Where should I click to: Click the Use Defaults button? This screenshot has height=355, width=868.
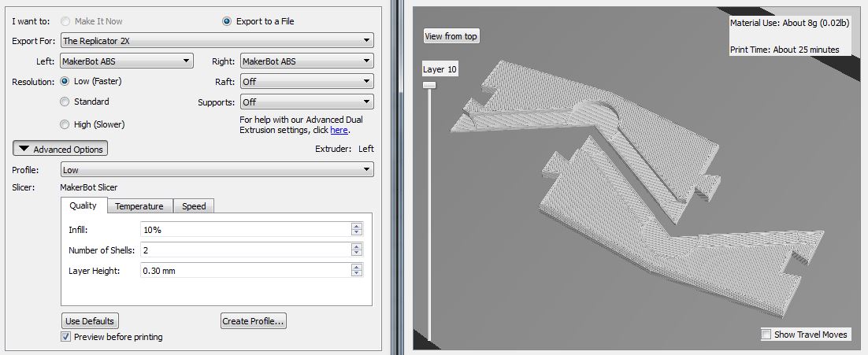tap(90, 320)
